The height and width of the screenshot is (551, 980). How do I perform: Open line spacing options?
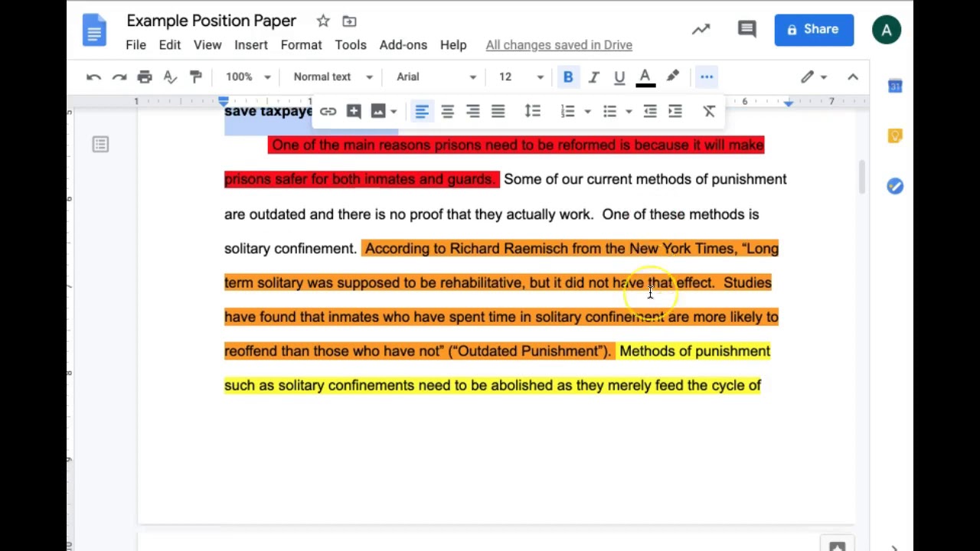point(532,112)
